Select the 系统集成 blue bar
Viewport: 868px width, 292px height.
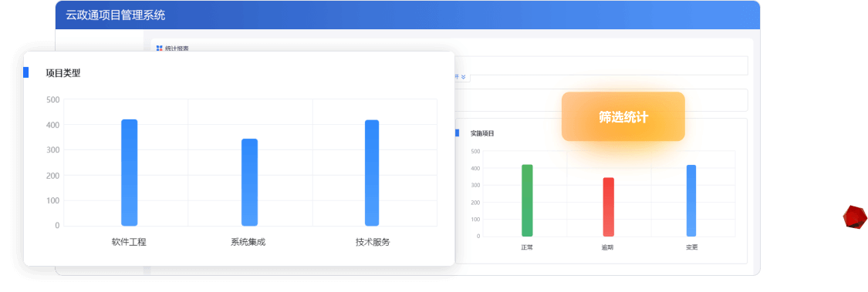(x=250, y=182)
